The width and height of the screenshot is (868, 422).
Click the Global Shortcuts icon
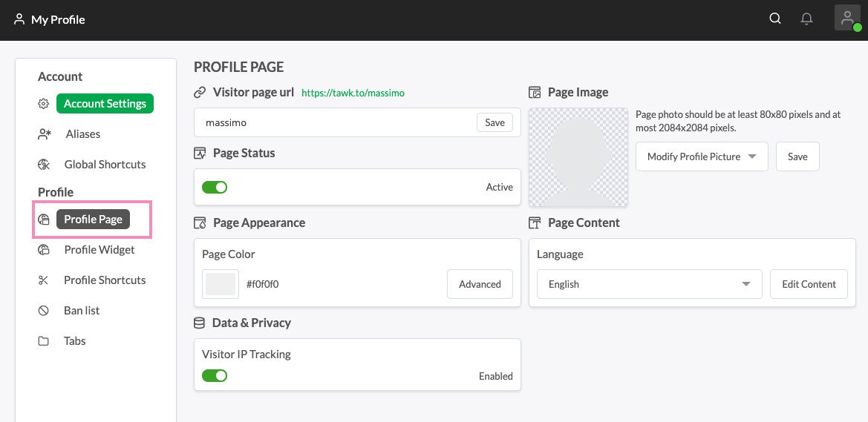point(44,165)
